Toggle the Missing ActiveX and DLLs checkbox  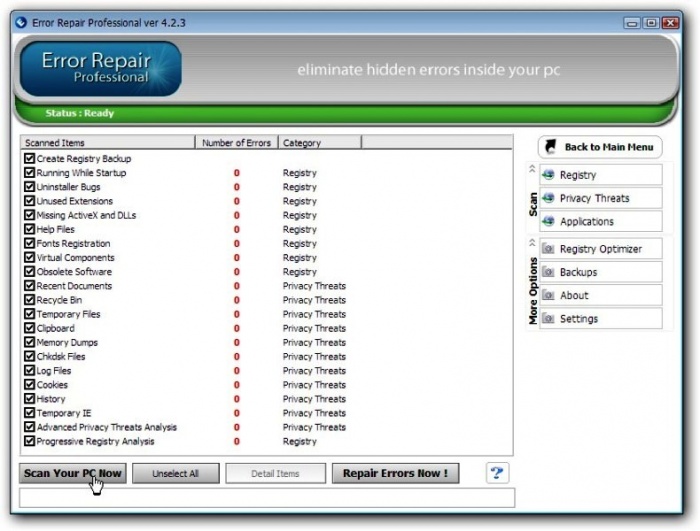(x=29, y=215)
